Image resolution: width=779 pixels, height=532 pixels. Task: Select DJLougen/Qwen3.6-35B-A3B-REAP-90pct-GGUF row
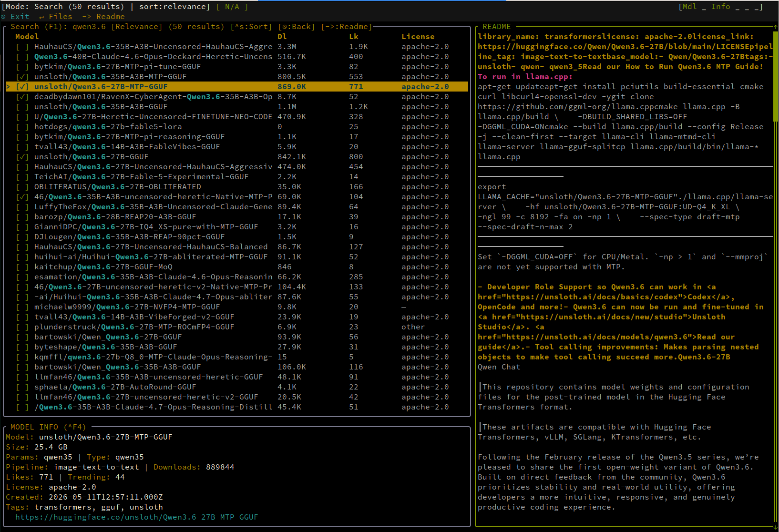[237, 237]
